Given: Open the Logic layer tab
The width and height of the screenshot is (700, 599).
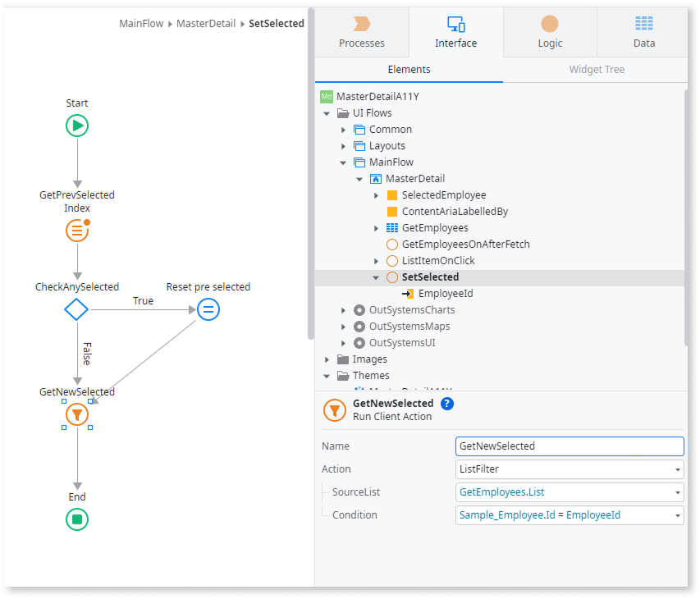Looking at the screenshot, I should (x=550, y=32).
